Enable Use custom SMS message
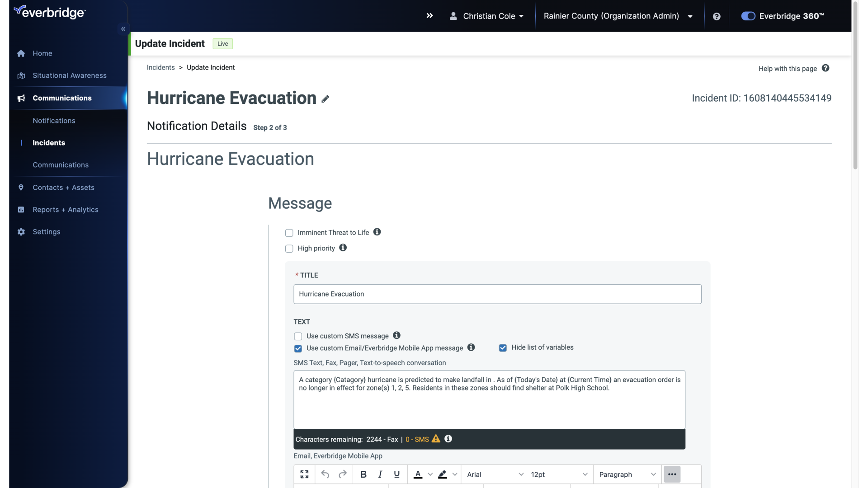 [298, 337]
